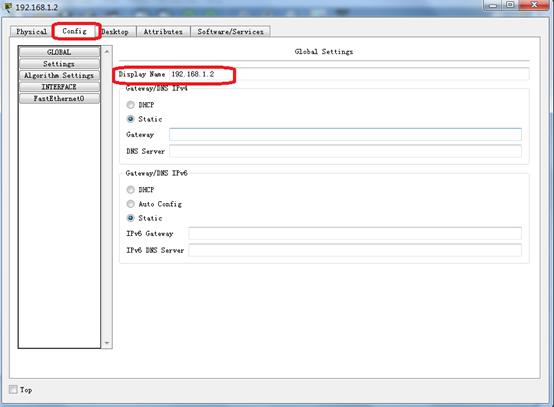Image resolution: width=554 pixels, height=407 pixels.
Task: Open the Config tab
Action: tap(74, 31)
